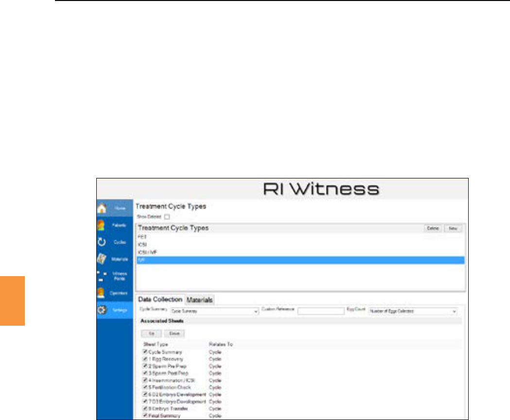
Task: Click the Cycle cell for 8 Embryo Transfer
Action: tap(215, 409)
